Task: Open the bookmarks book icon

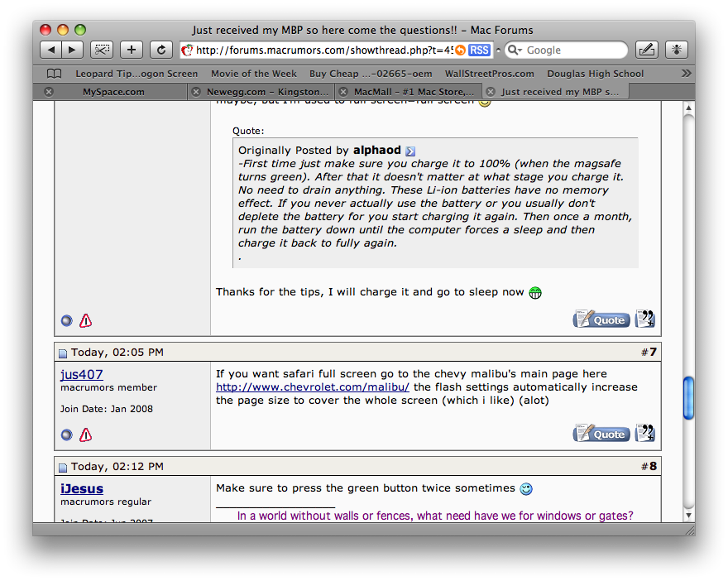Action: coord(55,74)
